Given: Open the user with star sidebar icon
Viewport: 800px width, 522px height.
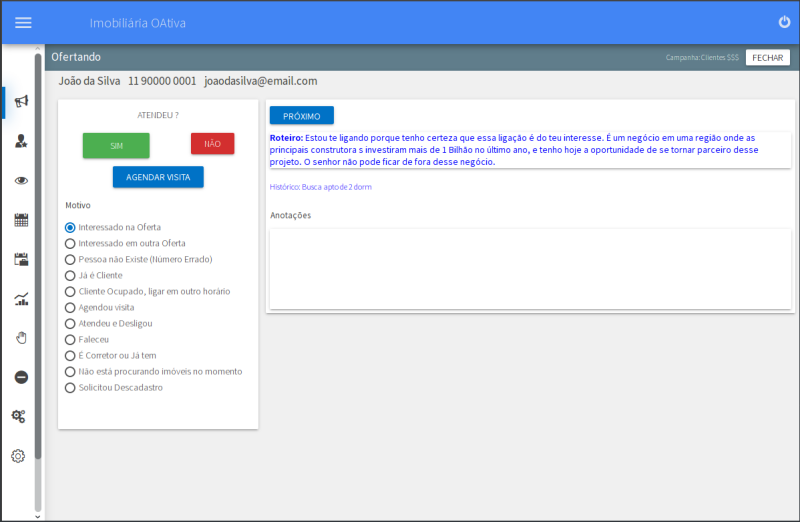Looking at the screenshot, I should [x=21, y=142].
